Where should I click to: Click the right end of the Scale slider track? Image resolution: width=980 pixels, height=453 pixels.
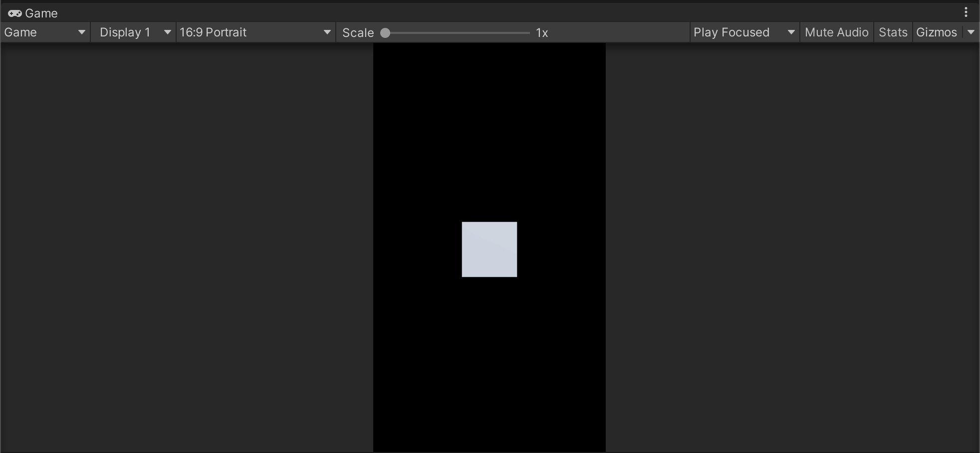coord(527,33)
